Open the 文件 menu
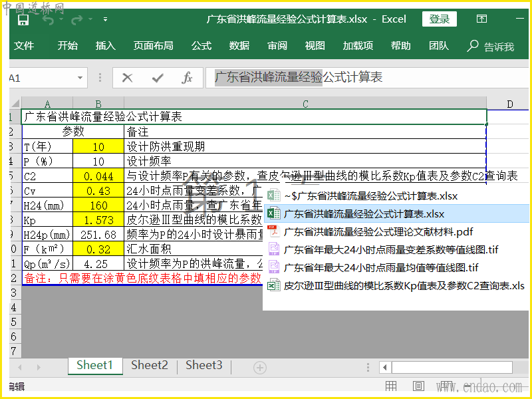 click(24, 45)
